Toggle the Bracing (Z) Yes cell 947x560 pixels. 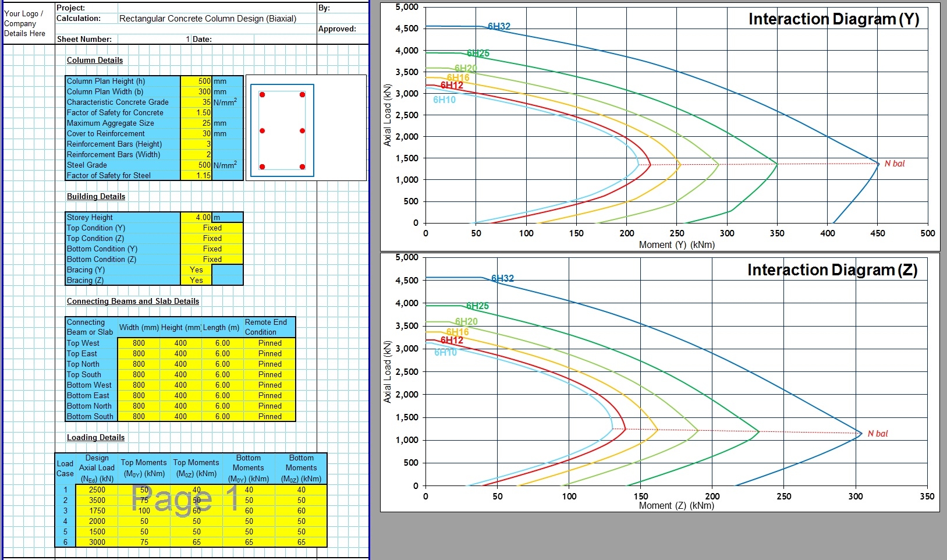[x=196, y=281]
